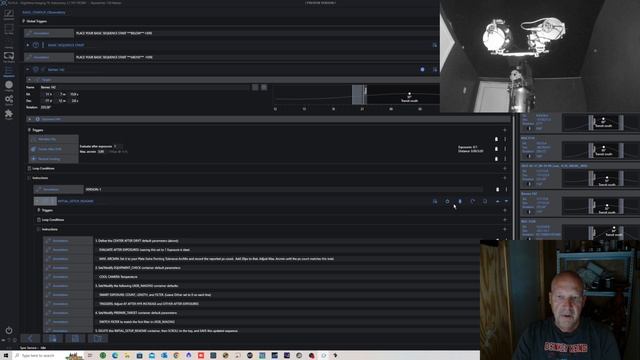Collapse the INITIAL_SETUP_README container
Image resolution: width=640 pixels, height=360 pixels.
click(x=38, y=201)
